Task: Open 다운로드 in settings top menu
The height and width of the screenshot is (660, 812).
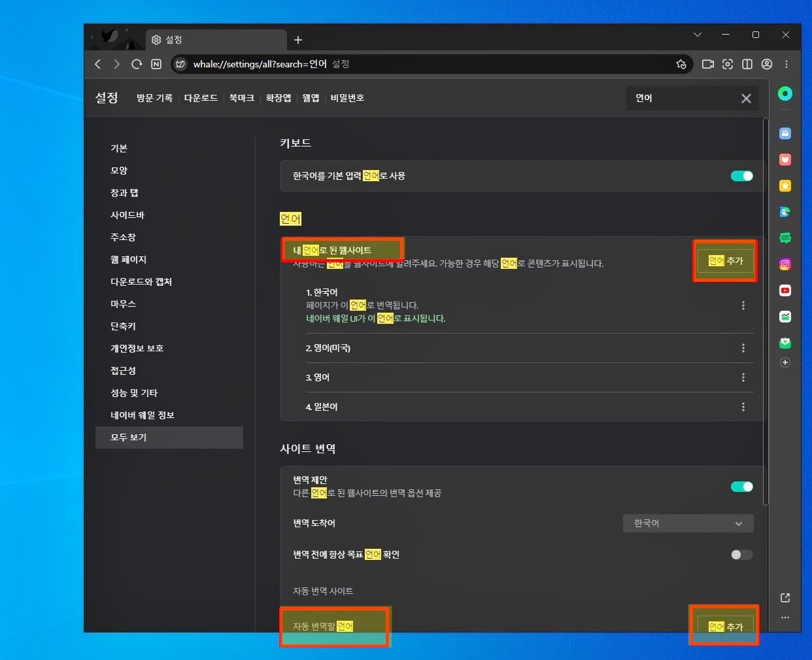Action: [201, 98]
